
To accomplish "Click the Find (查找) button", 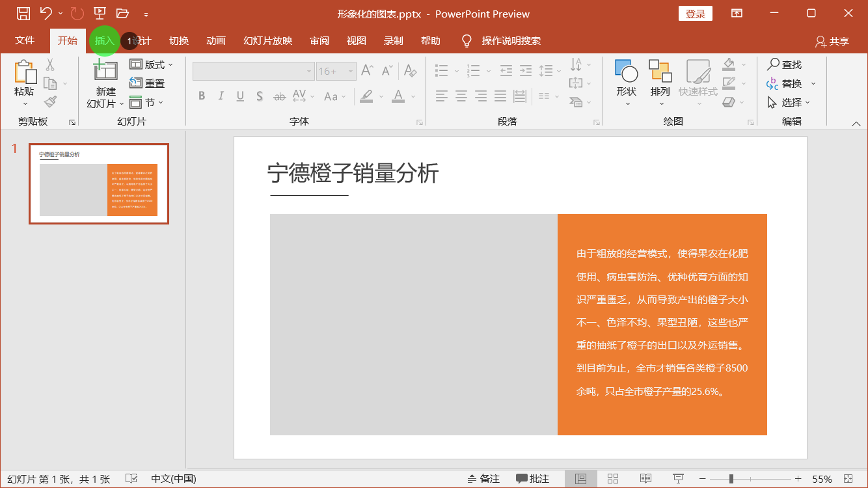I will coord(784,64).
